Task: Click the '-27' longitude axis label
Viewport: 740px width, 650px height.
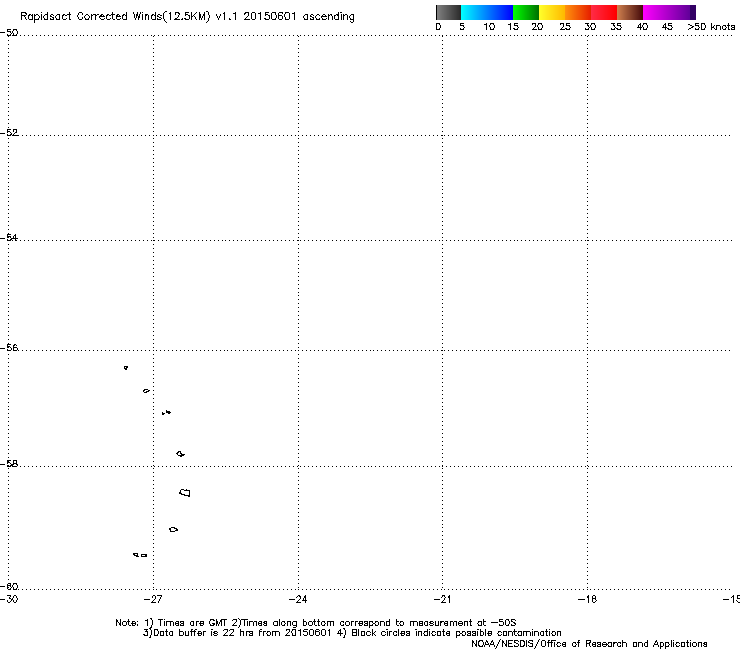Action: (153, 599)
